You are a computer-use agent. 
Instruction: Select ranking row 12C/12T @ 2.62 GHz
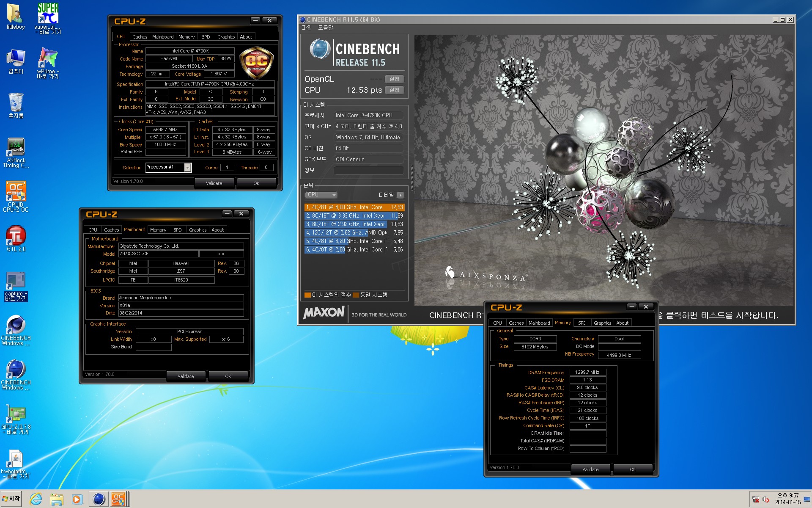coord(354,233)
